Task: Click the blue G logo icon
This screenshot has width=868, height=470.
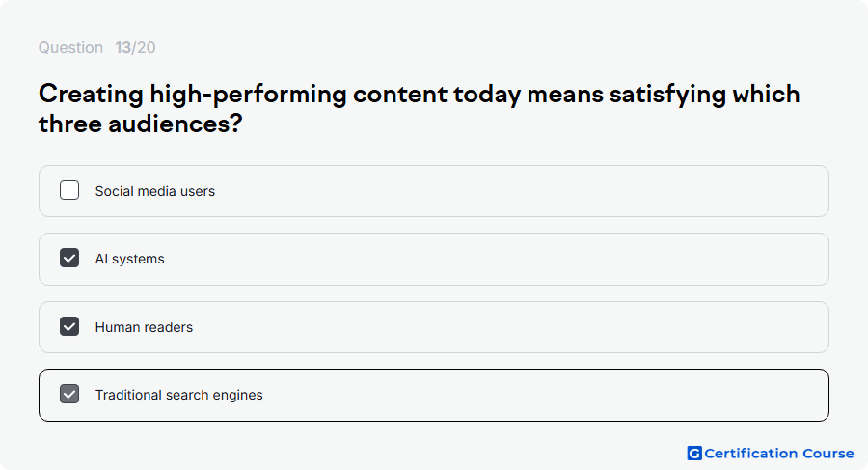Action: [694, 454]
